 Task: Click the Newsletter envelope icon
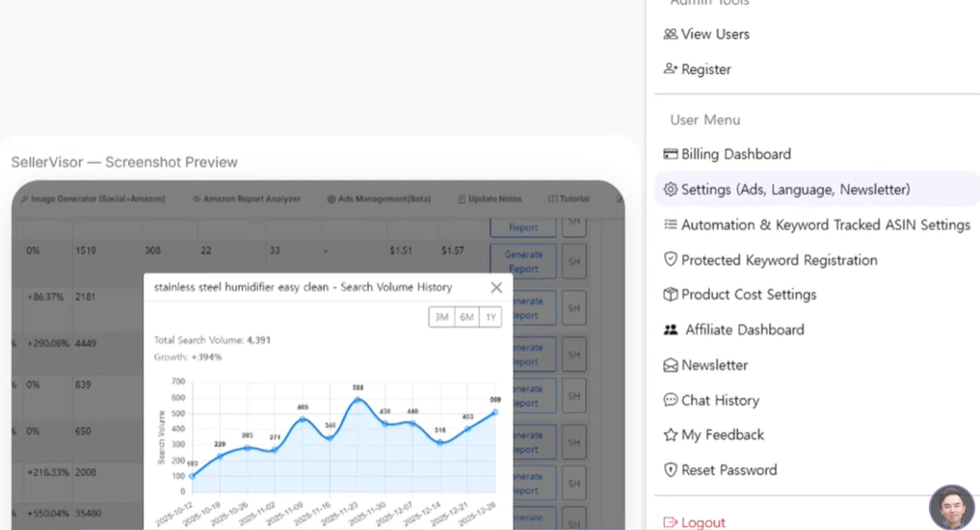670,365
